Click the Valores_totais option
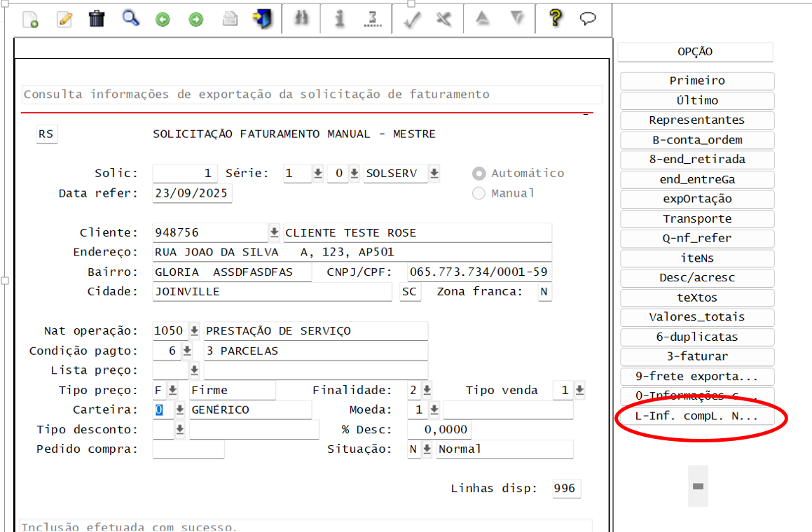The image size is (812, 532). [x=697, y=316]
